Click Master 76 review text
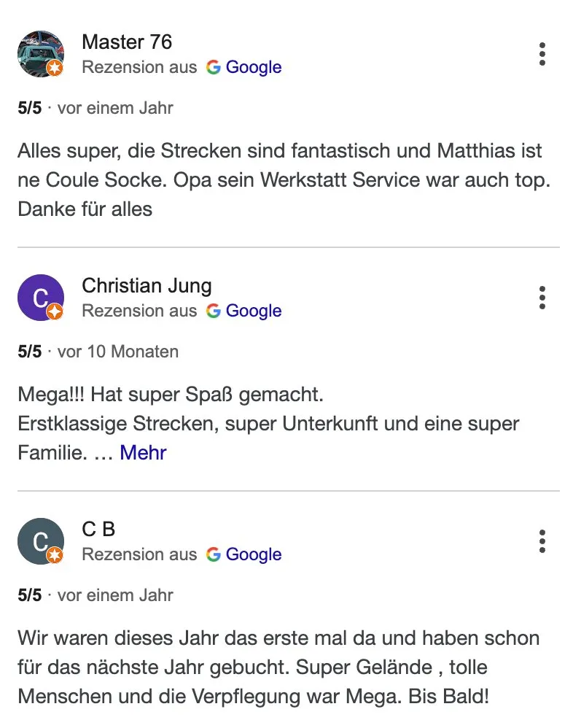Viewport: 573px width, 728px height. [x=281, y=180]
